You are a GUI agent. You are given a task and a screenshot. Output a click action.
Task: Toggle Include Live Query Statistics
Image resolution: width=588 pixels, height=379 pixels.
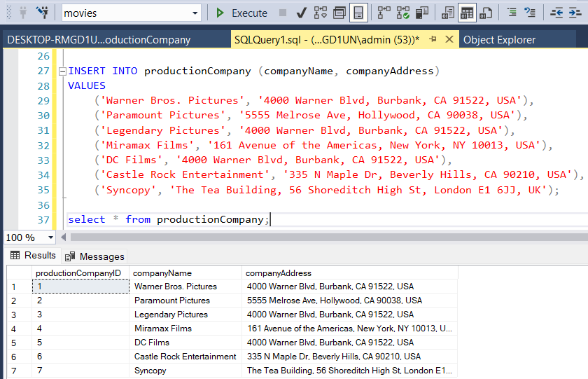point(403,13)
